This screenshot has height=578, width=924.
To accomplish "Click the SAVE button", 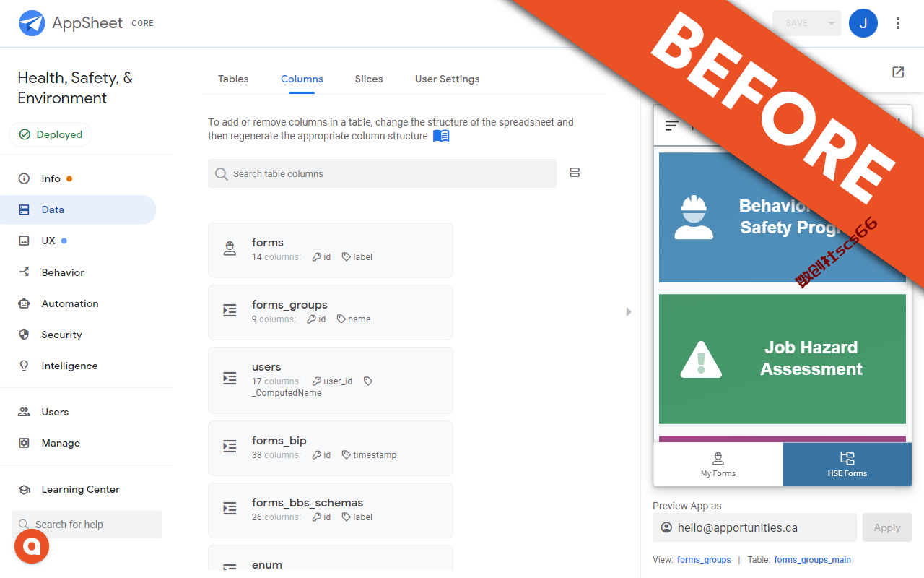I will click(x=797, y=23).
